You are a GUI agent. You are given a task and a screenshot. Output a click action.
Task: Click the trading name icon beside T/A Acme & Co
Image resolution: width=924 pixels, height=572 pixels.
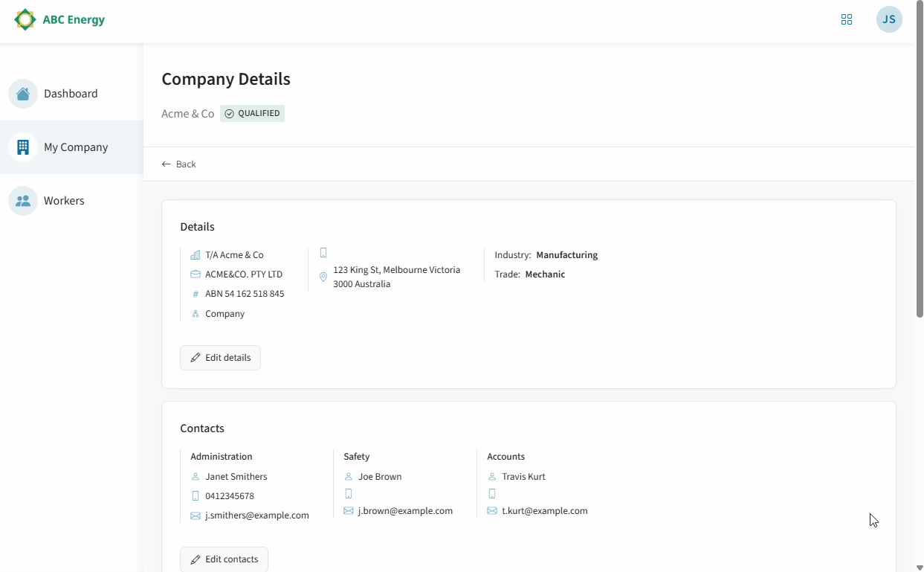pyautogui.click(x=196, y=255)
